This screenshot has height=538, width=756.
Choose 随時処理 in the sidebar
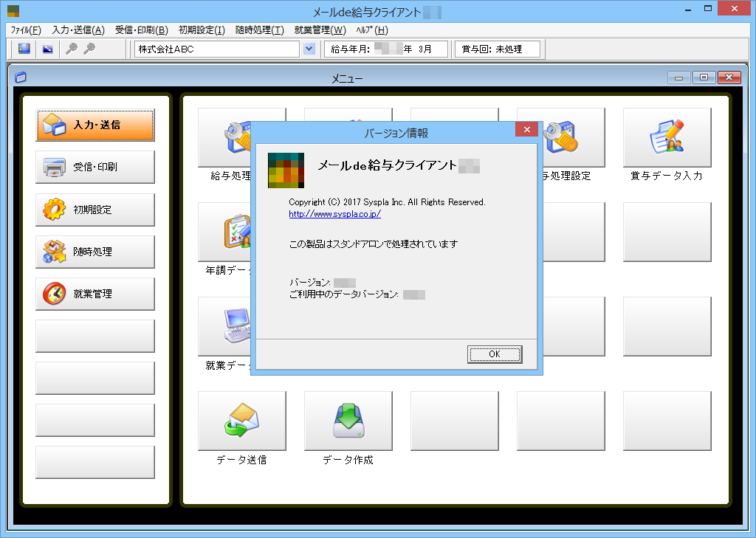coord(95,252)
